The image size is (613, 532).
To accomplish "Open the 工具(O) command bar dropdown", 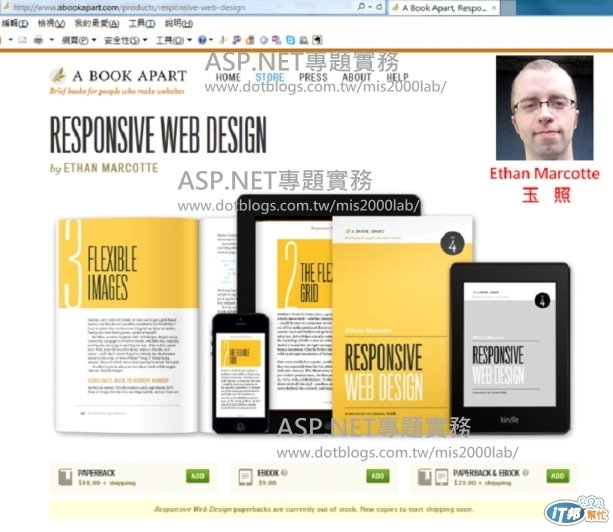I will tap(174, 40).
